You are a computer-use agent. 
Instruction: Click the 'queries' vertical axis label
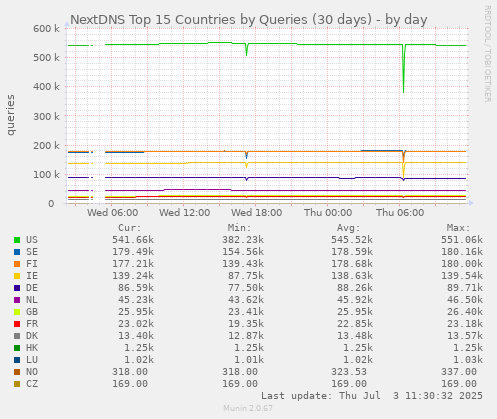[11, 115]
